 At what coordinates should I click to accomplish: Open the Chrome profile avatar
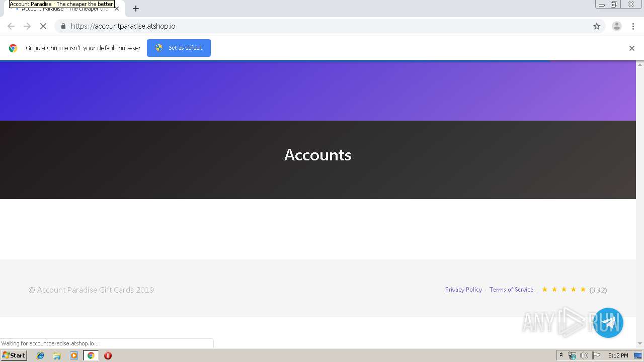tap(616, 26)
